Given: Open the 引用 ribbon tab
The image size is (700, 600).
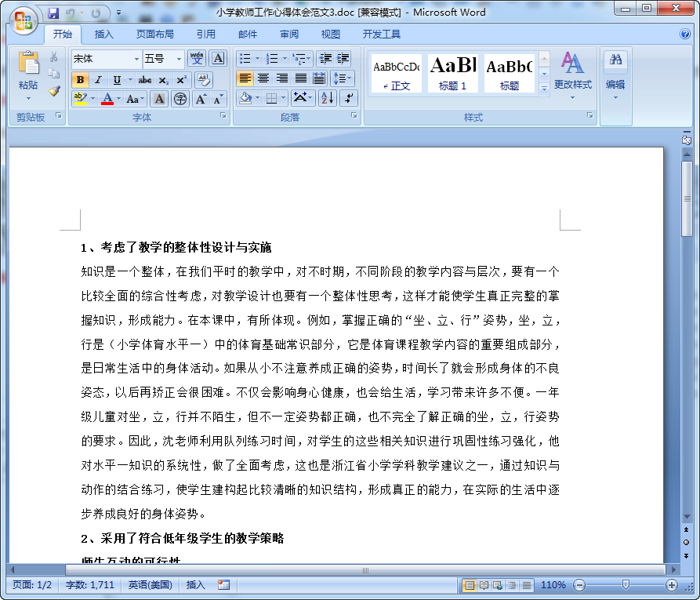Looking at the screenshot, I should click(206, 35).
